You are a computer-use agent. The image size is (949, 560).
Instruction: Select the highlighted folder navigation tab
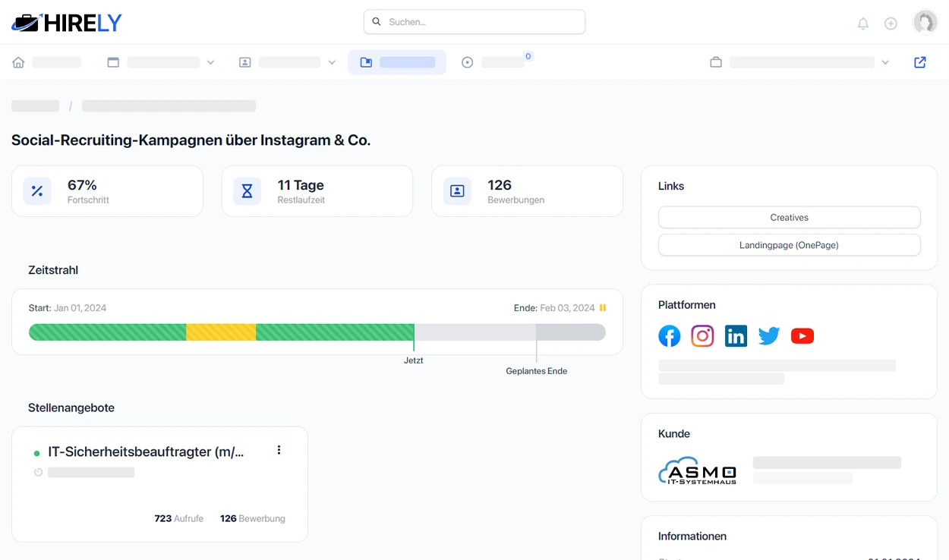pyautogui.click(x=396, y=62)
